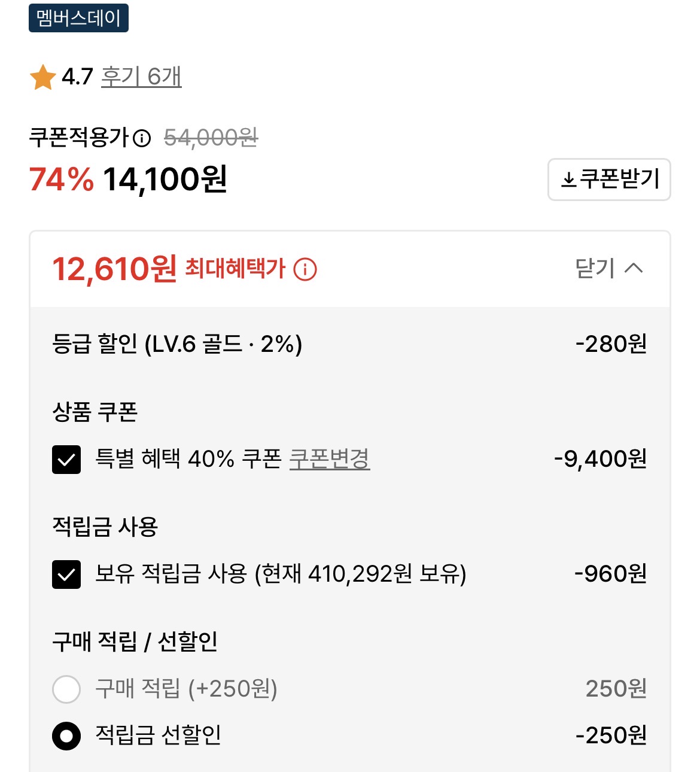Tap the 멤버스데이 badge

pyautogui.click(x=78, y=18)
